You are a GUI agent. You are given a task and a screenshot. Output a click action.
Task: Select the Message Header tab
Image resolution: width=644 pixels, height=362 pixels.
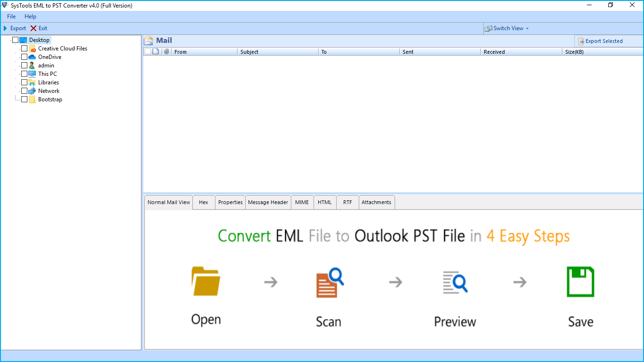click(268, 202)
